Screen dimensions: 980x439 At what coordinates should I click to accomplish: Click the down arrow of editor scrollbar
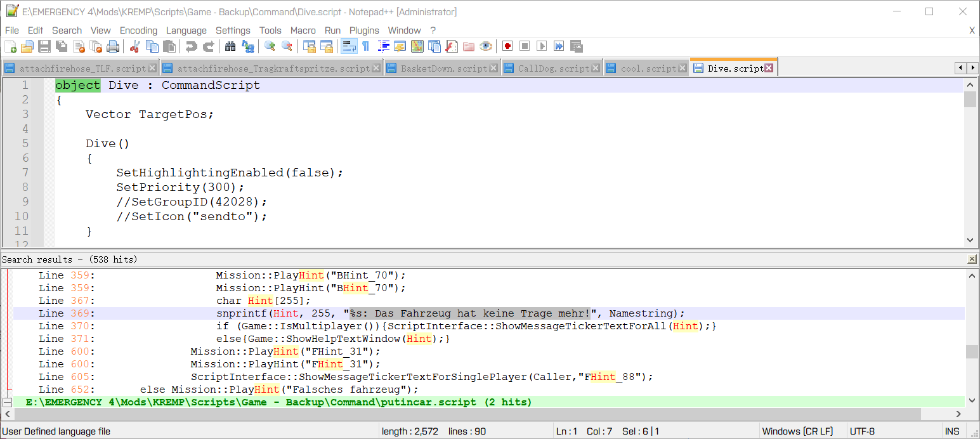tap(970, 240)
